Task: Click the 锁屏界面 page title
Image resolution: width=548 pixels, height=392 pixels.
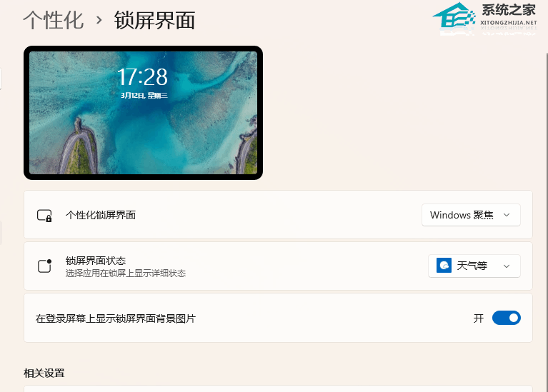Action: tap(154, 20)
